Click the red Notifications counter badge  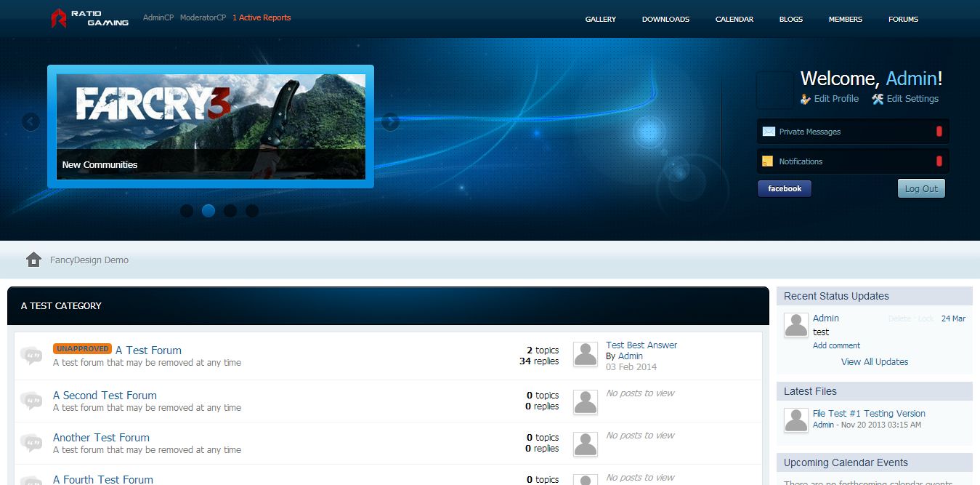pyautogui.click(x=939, y=161)
